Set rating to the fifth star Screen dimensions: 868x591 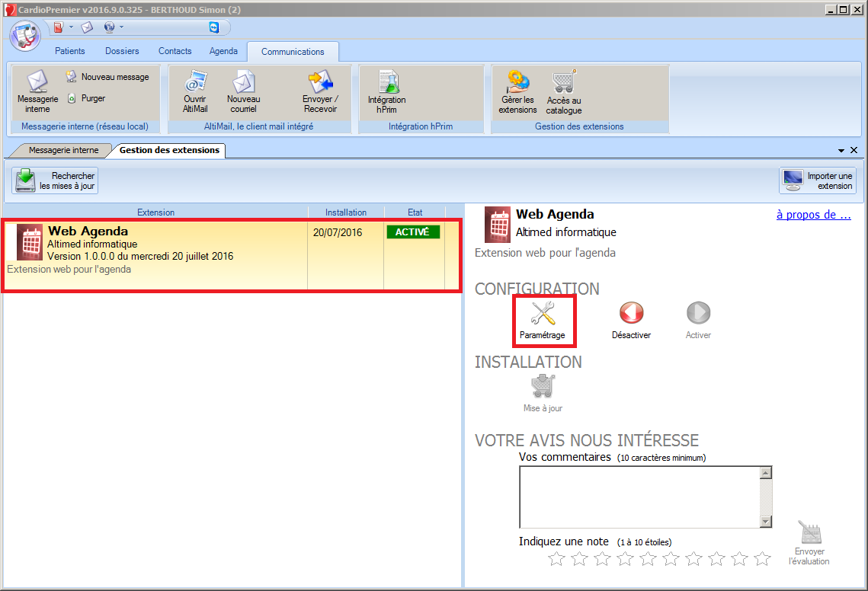point(648,559)
